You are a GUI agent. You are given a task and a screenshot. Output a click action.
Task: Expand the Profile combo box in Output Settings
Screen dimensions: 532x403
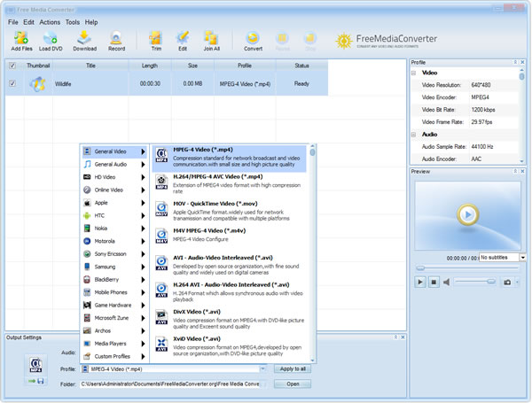point(263,368)
